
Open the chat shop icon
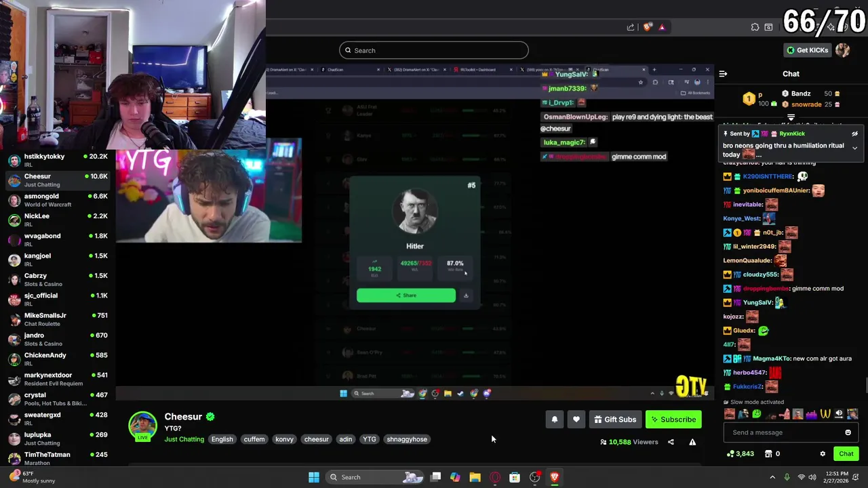click(768, 454)
